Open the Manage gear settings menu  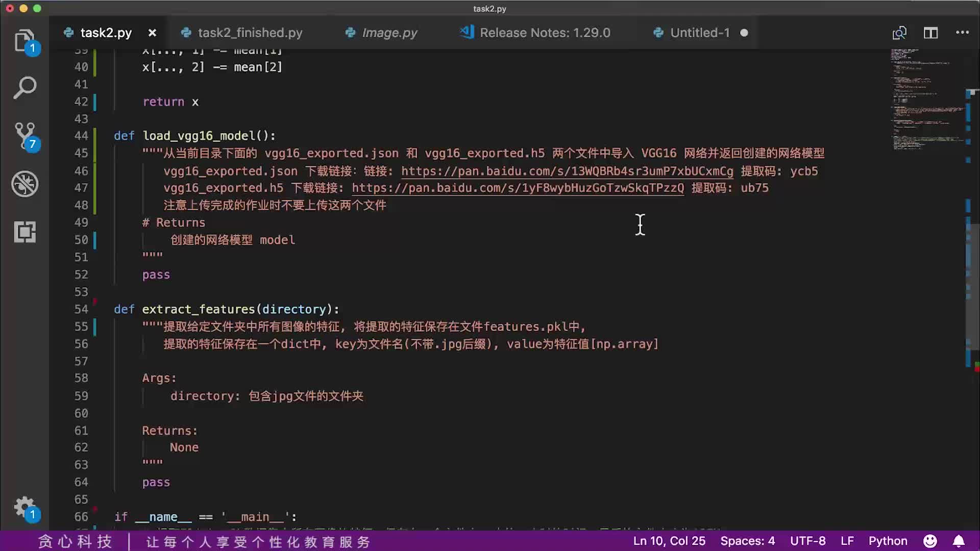24,508
